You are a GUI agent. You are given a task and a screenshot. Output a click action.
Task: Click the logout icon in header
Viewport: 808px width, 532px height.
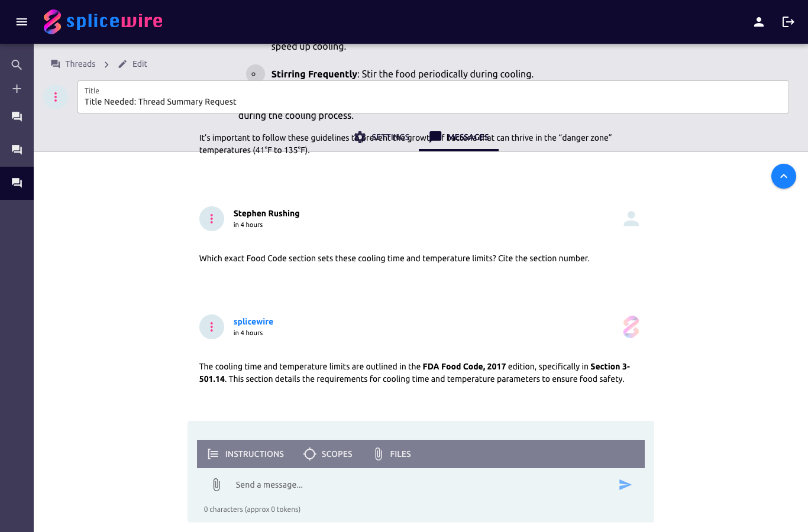(x=788, y=22)
